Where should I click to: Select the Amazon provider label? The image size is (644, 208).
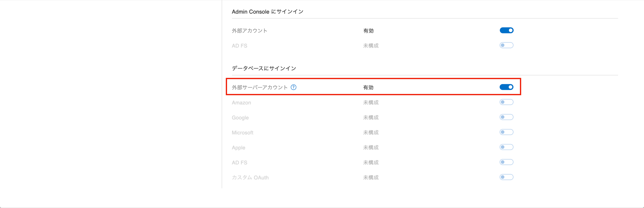(241, 102)
